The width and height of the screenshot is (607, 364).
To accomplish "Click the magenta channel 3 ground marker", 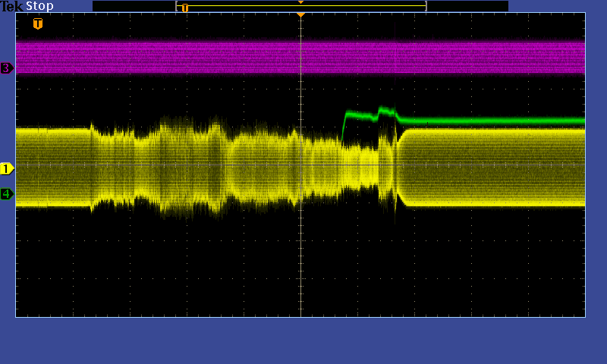I will [x=7, y=68].
